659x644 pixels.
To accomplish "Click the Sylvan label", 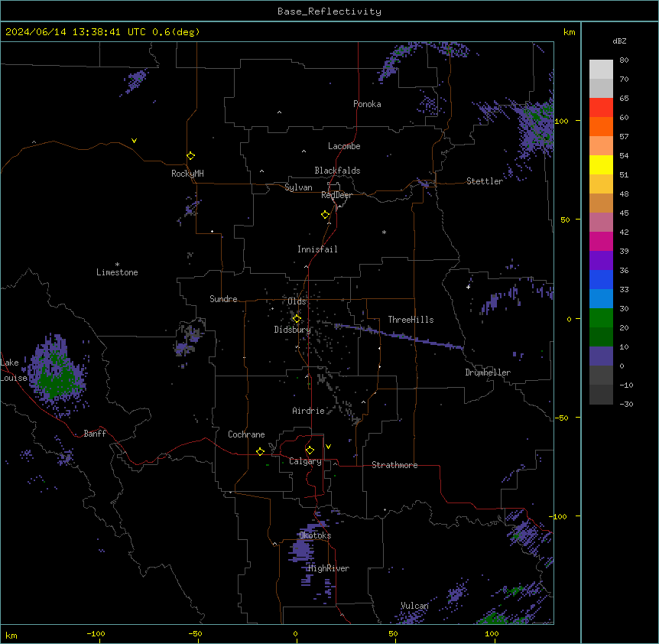I will point(298,187).
